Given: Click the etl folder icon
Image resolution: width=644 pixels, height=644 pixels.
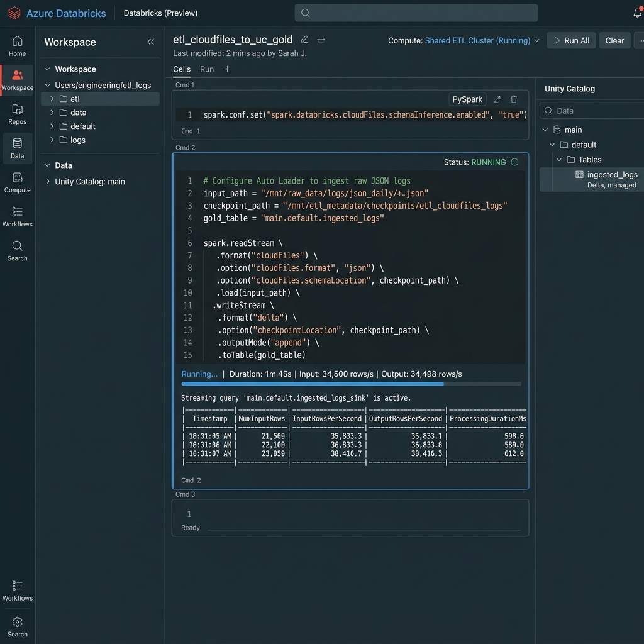Looking at the screenshot, I should coord(64,99).
